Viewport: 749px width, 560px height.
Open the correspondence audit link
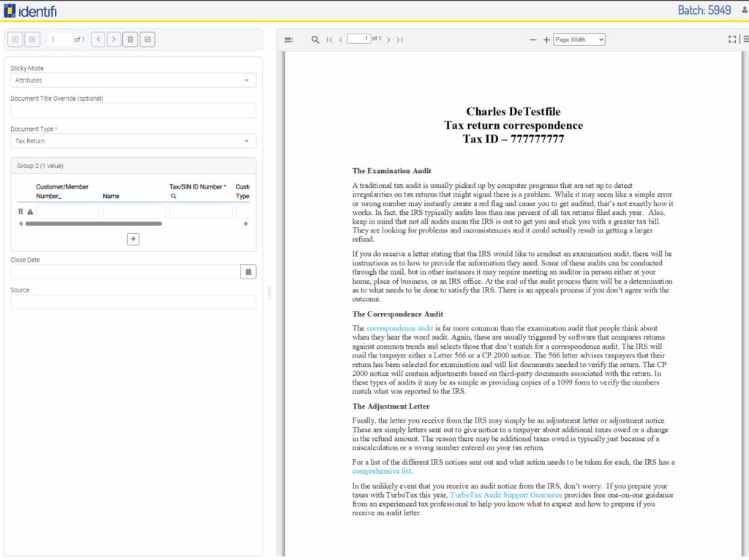pos(399,328)
